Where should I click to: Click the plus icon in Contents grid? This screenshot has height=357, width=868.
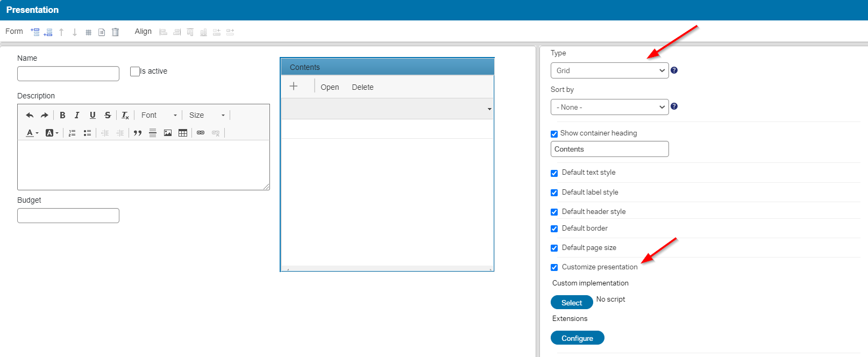294,86
